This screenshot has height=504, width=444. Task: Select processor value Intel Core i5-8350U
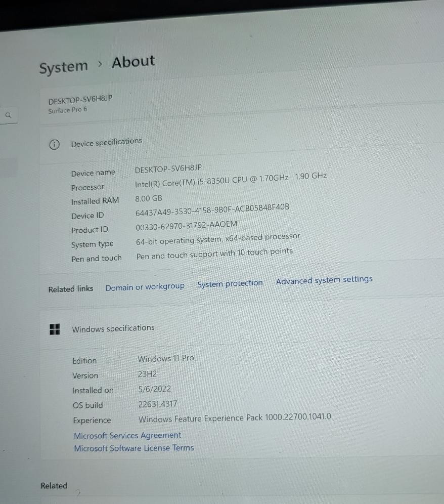click(231, 180)
